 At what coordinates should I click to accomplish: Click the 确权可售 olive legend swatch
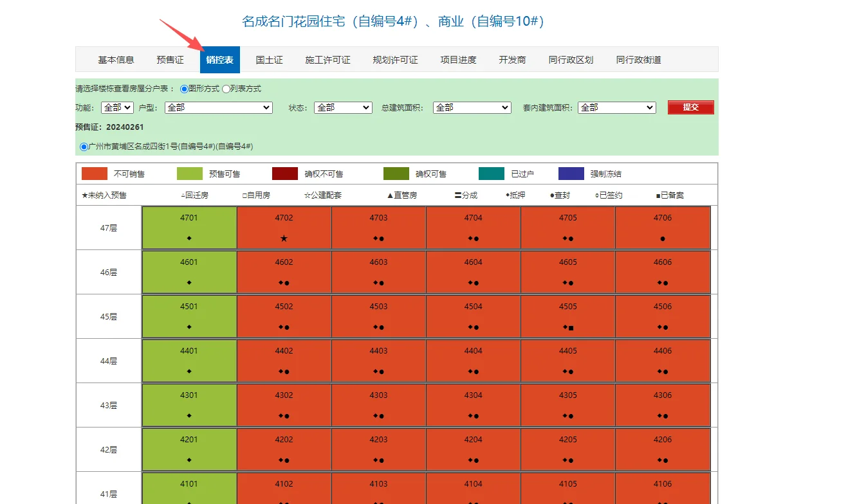[396, 174]
